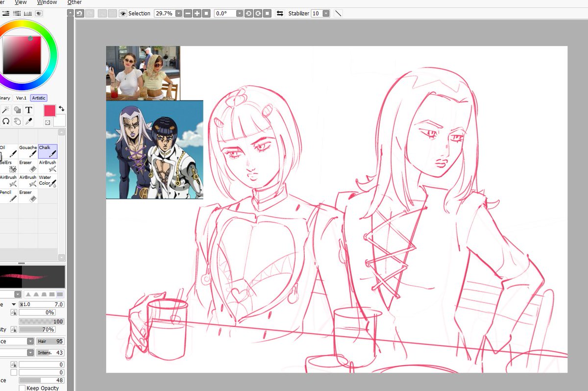The width and height of the screenshot is (588, 391).
Task: Select the Hand pan tool
Action: (17, 121)
